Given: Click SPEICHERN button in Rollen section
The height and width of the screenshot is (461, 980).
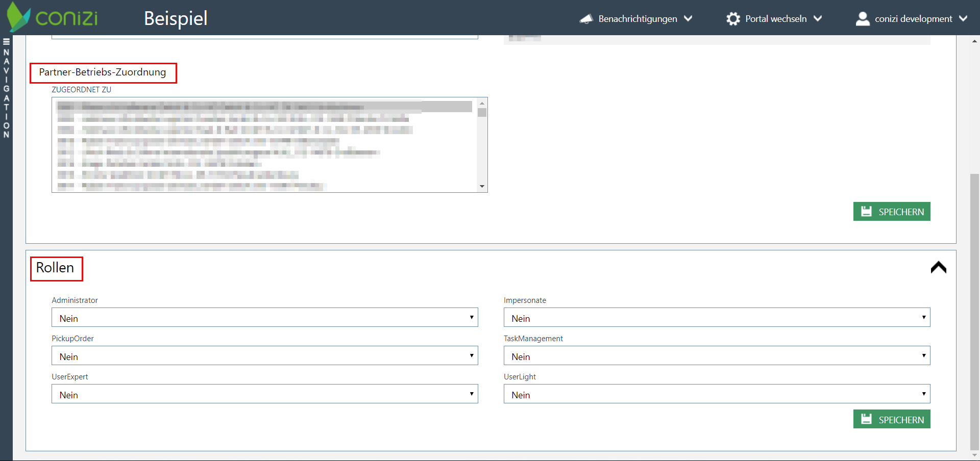Looking at the screenshot, I should tap(892, 419).
